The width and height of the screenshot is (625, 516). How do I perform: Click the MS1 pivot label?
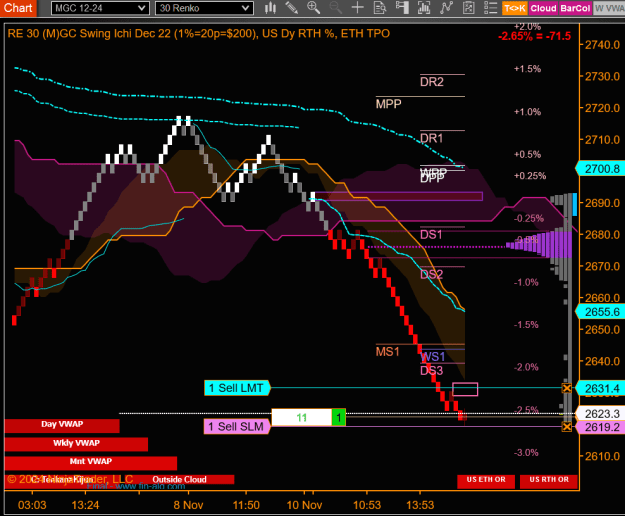(x=387, y=352)
